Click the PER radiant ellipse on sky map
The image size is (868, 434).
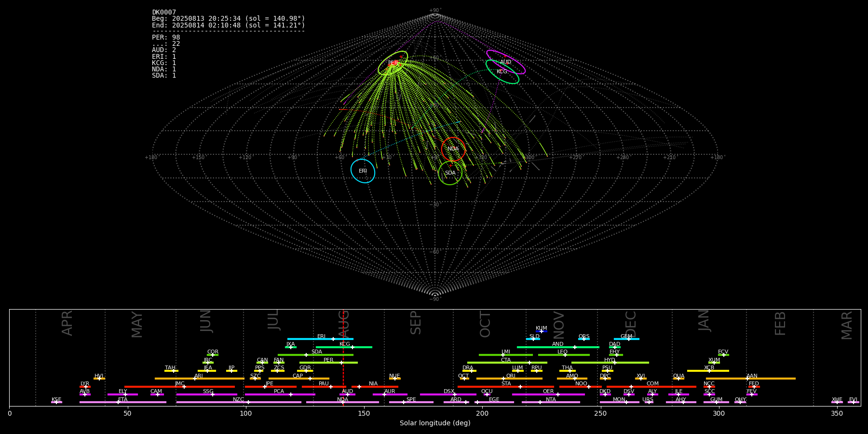[x=393, y=63]
